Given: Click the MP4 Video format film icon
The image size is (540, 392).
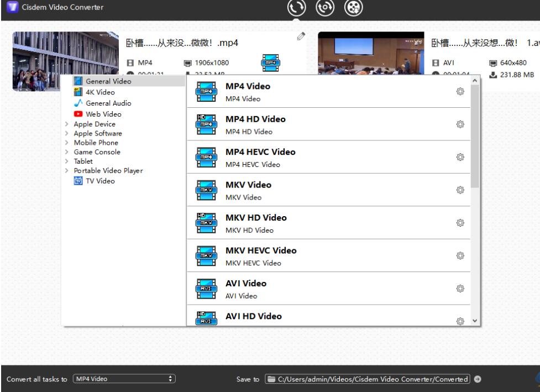Looking at the screenshot, I should pos(206,92).
